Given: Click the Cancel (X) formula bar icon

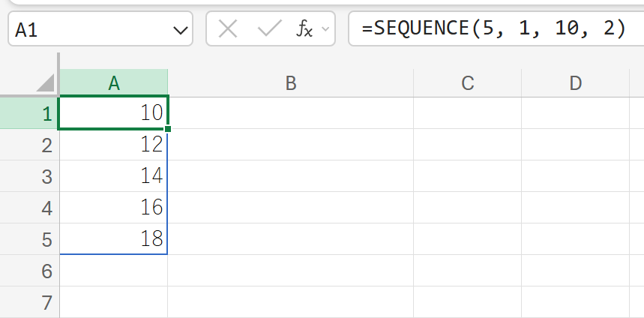Looking at the screenshot, I should [228, 30].
